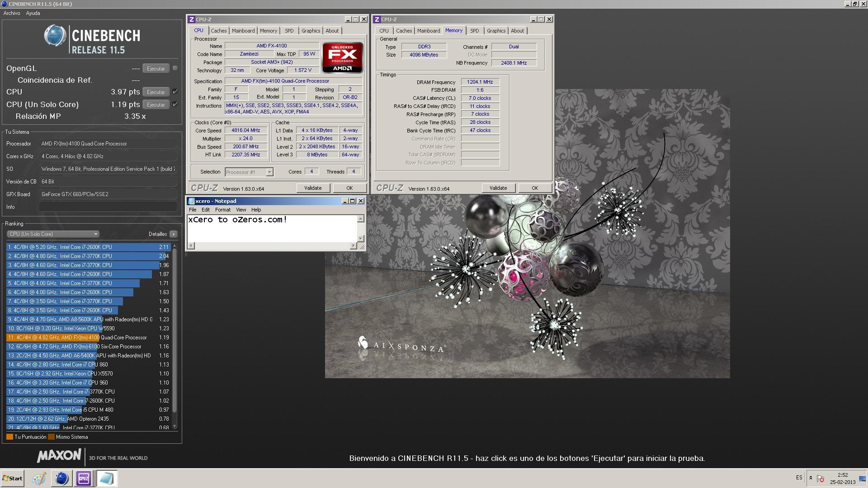The height and width of the screenshot is (488, 868).
Task: Open Cinebench sphere taskbar icon
Action: 61,479
